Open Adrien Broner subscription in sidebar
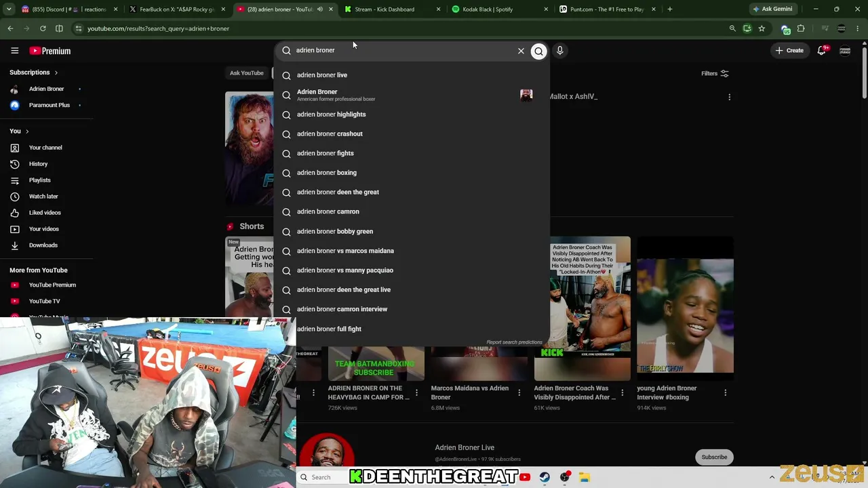Image resolution: width=868 pixels, height=488 pixels. coord(46,89)
